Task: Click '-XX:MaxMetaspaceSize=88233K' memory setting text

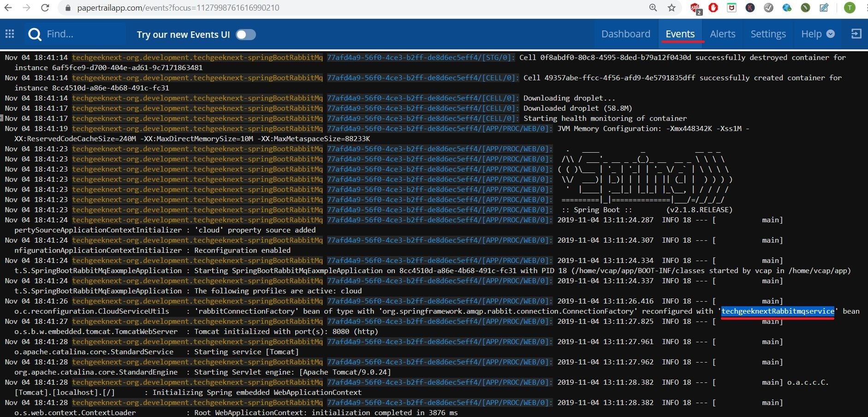Action: pyautogui.click(x=314, y=139)
